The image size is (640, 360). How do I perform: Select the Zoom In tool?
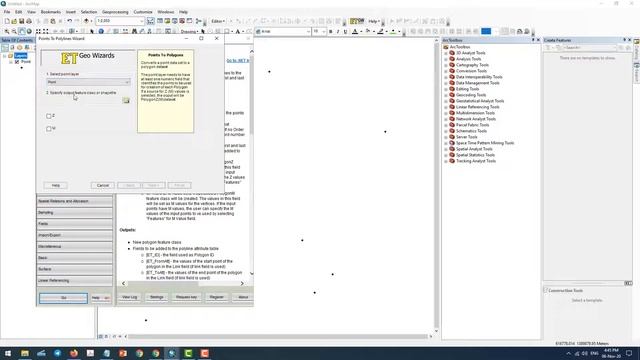pos(7,31)
